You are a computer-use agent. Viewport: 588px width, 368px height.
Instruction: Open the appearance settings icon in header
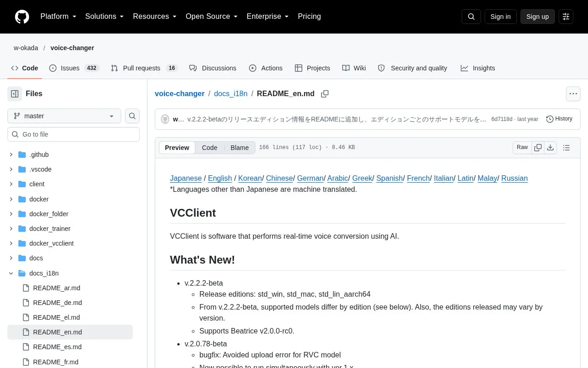point(566,17)
